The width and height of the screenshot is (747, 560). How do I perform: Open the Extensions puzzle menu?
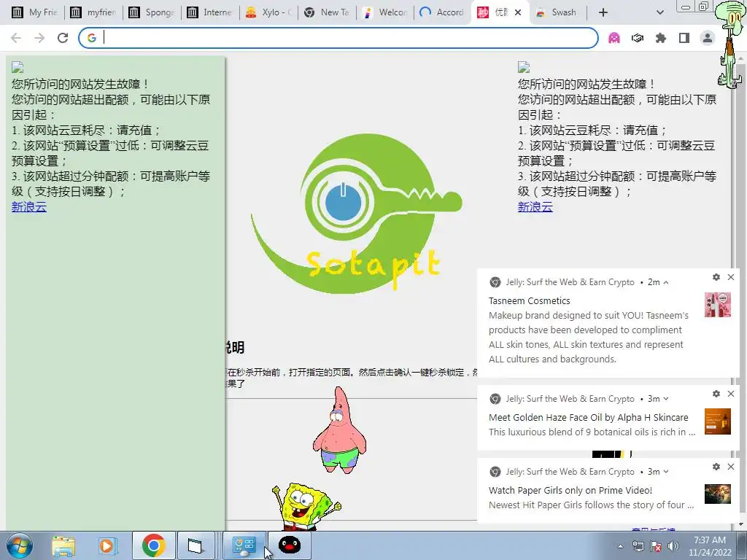coord(661,38)
